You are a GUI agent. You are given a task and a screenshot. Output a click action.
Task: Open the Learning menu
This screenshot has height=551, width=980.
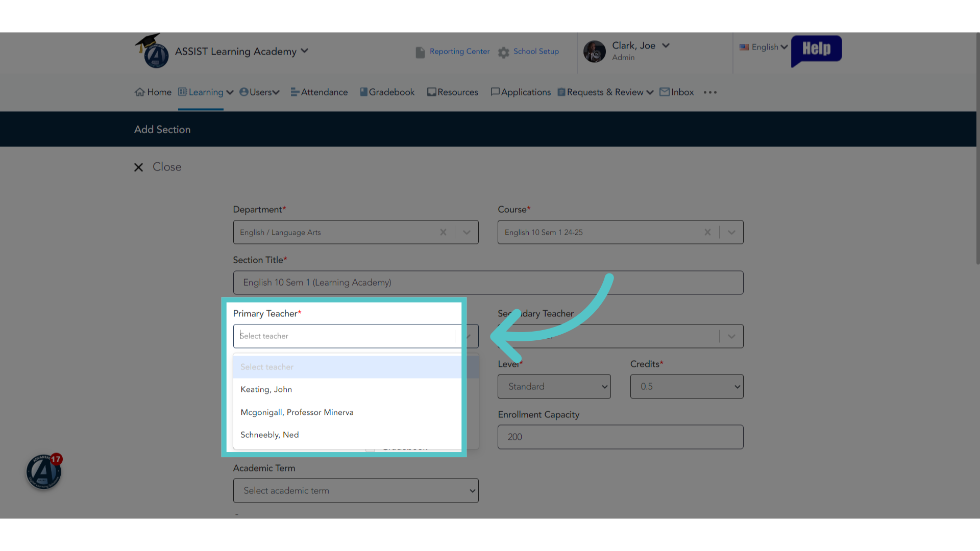[206, 92]
